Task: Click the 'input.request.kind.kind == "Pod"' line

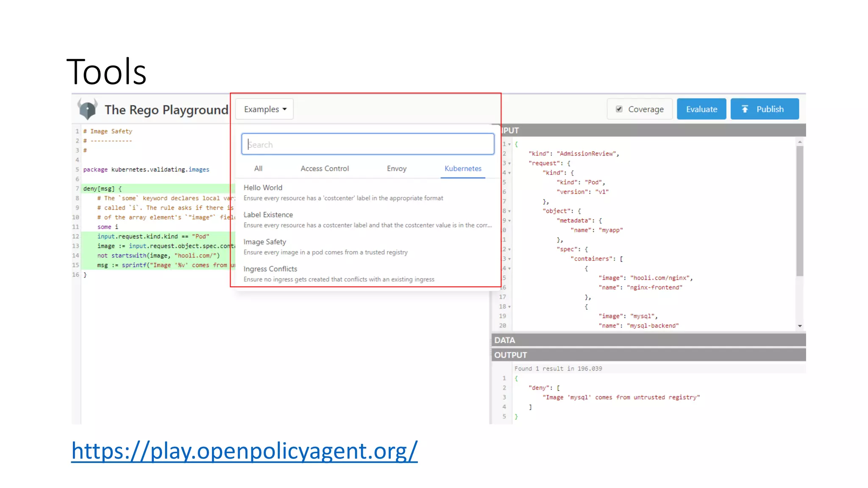Action: (x=153, y=236)
